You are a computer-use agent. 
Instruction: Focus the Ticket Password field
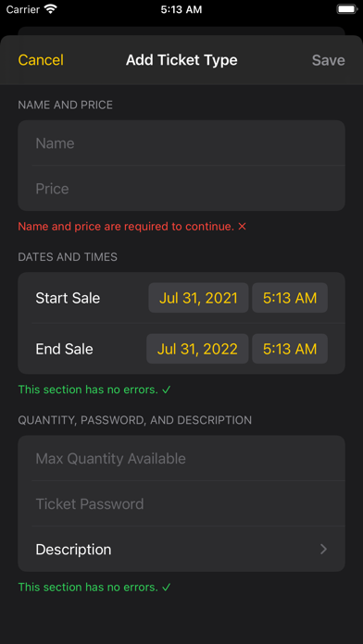[x=181, y=503]
